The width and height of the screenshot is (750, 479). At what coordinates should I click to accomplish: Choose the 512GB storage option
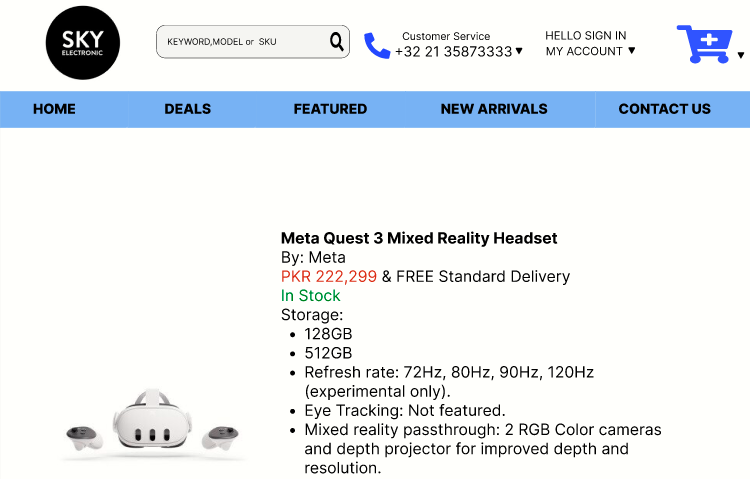(328, 353)
